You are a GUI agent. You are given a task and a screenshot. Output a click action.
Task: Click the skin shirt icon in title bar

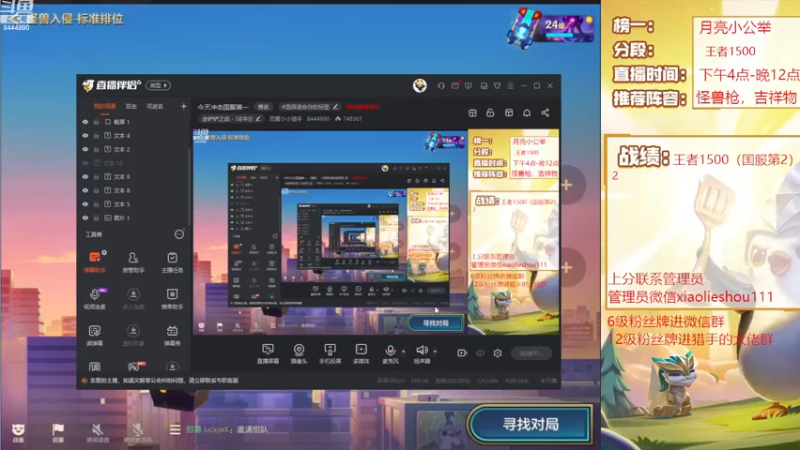(497, 86)
